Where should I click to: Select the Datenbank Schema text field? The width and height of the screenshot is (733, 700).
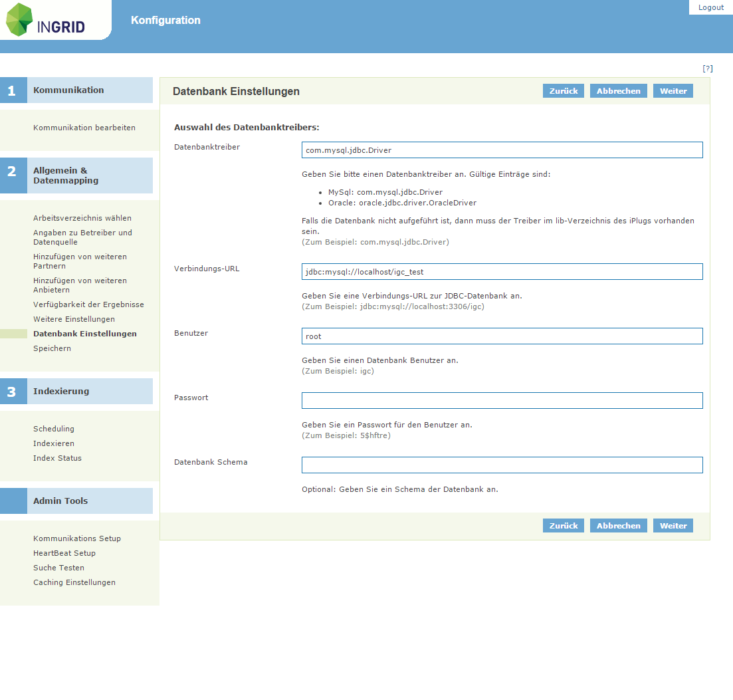tap(502, 465)
